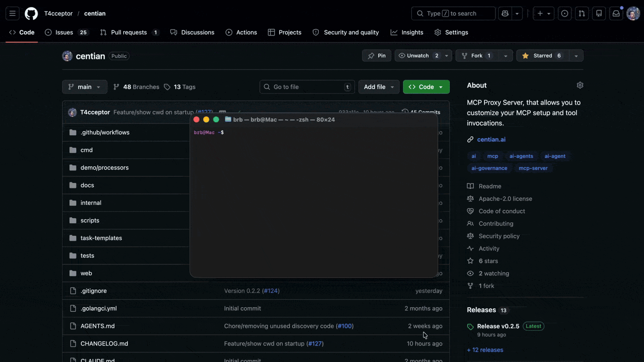Viewport: 644px width, 362px height.
Task: Open the Pull requests tab
Action: point(129,32)
